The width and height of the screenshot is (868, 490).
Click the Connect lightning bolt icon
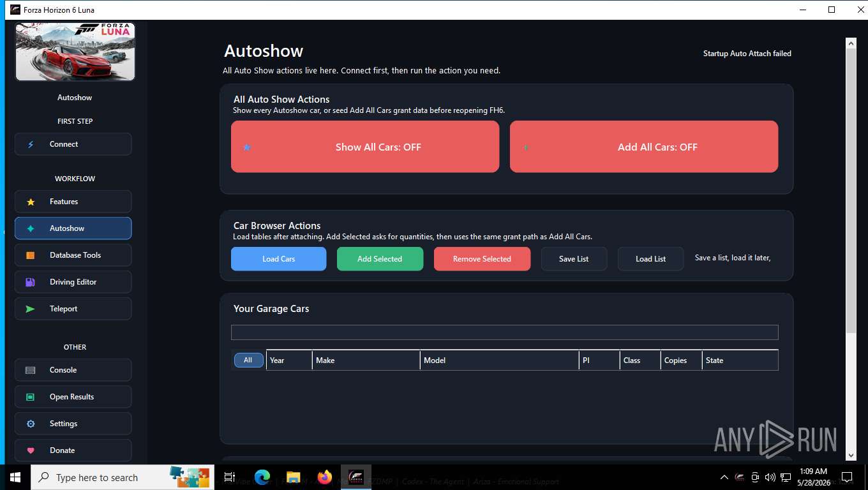point(31,145)
